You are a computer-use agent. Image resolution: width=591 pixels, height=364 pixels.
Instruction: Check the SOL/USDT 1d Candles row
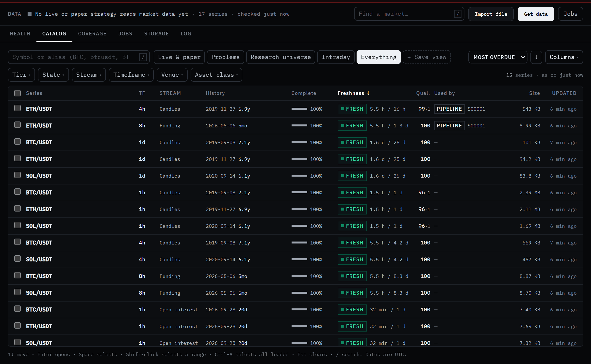point(17,175)
